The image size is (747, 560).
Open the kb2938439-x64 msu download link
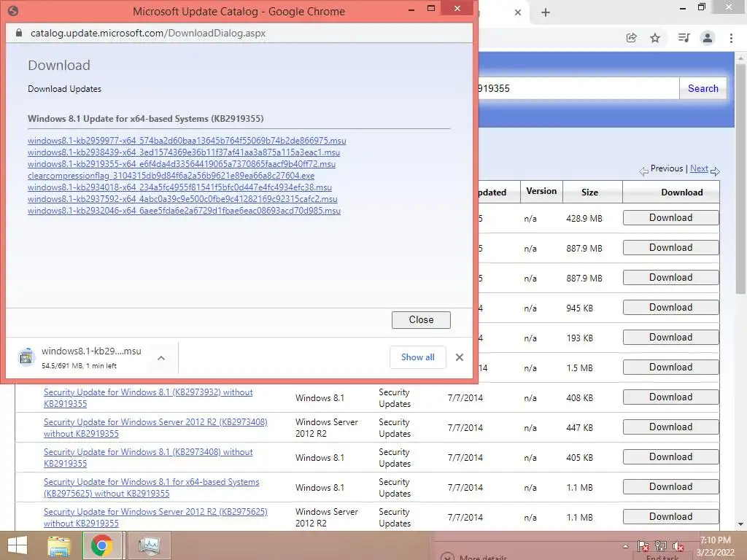pyautogui.click(x=184, y=152)
